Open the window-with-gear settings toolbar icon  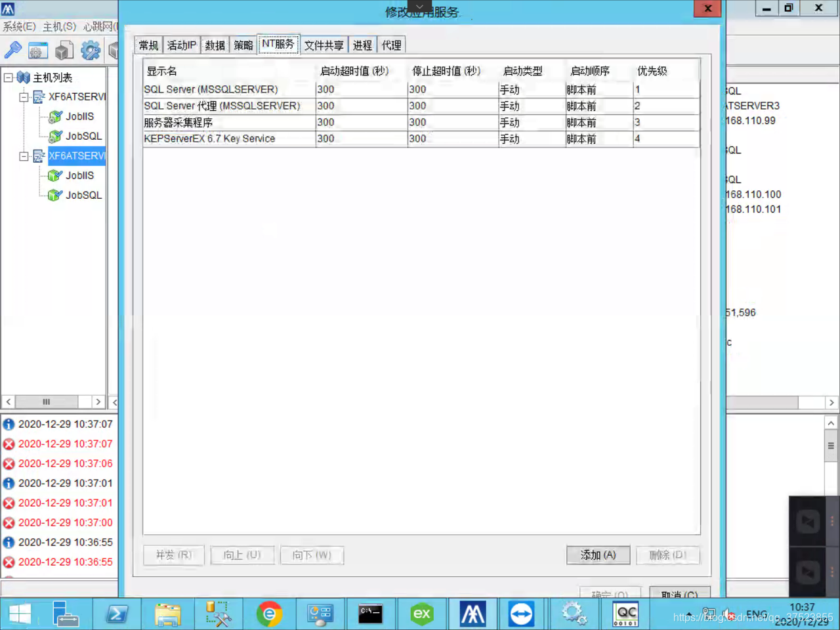[x=38, y=51]
